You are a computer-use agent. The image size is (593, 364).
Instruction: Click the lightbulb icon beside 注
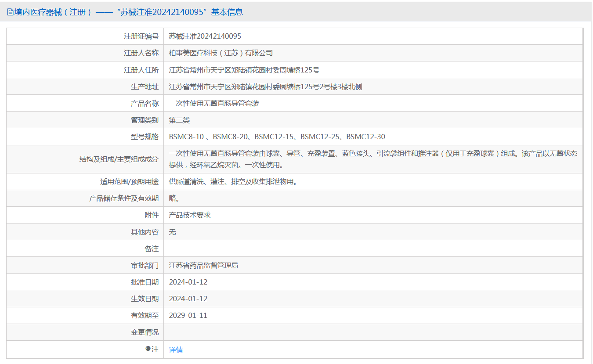coord(148,349)
